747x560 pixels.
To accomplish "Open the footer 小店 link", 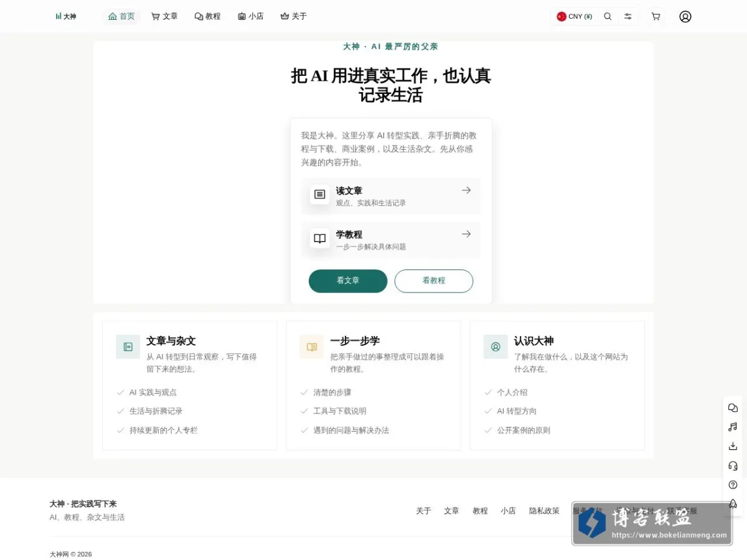I will click(508, 511).
